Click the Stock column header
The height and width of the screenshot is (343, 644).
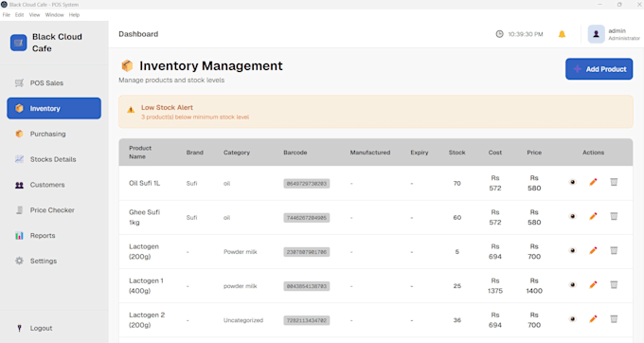tap(456, 153)
